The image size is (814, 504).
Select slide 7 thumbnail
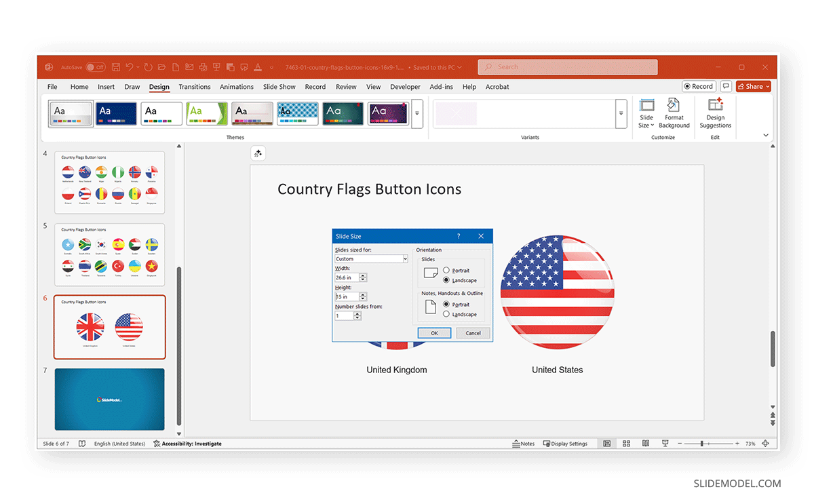click(x=109, y=398)
